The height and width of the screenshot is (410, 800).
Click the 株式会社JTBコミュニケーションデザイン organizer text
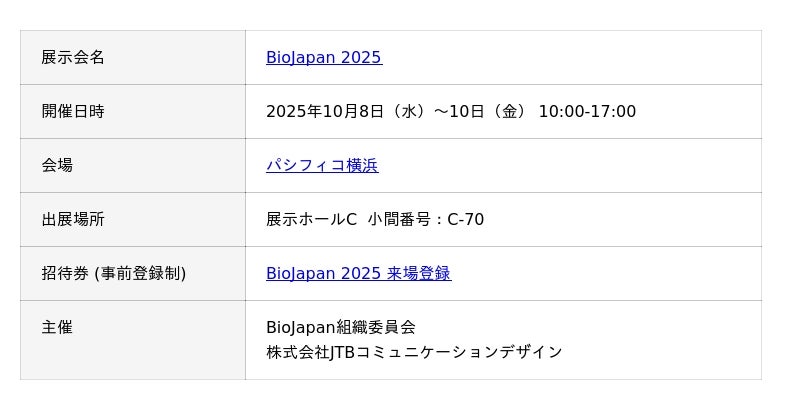(x=414, y=352)
